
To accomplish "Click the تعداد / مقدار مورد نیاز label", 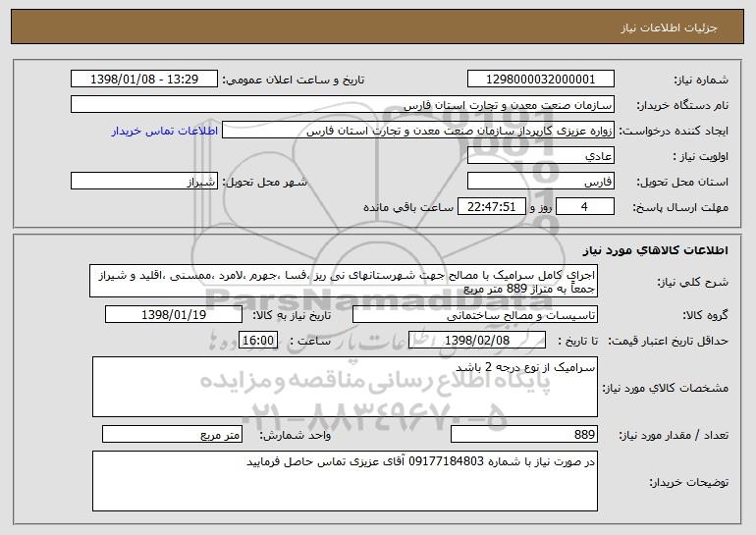I will pos(674,435).
